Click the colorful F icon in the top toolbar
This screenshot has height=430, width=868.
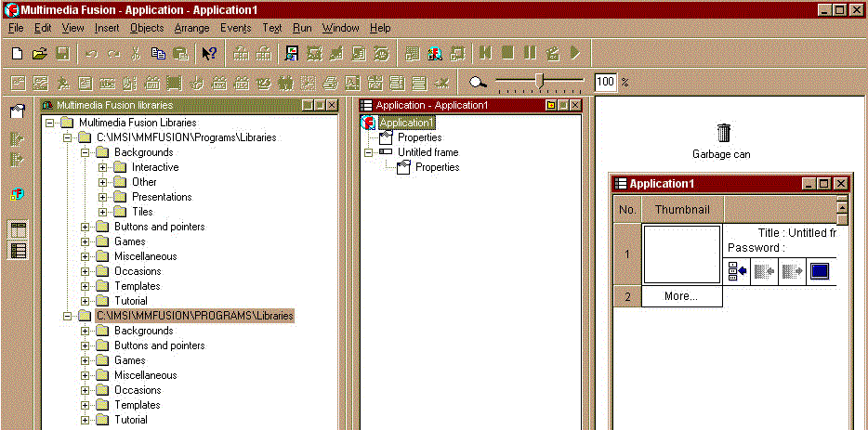coord(435,53)
